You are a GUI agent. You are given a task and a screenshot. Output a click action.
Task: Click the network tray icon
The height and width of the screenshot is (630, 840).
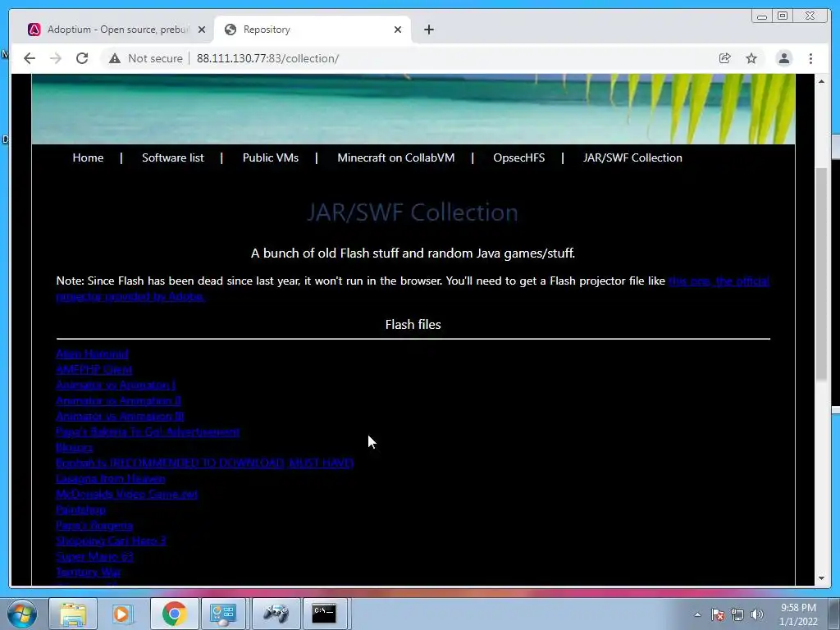click(x=737, y=614)
